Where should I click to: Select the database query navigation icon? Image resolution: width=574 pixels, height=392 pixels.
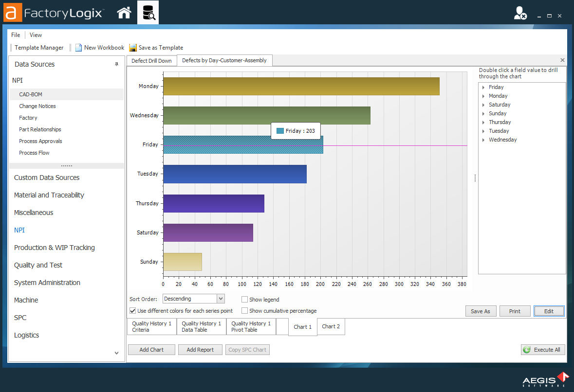[x=149, y=12]
